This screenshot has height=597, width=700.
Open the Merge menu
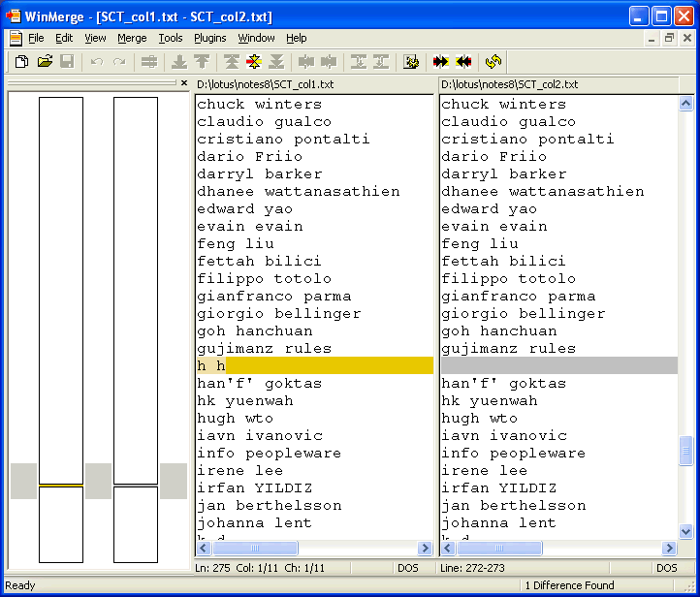[132, 39]
